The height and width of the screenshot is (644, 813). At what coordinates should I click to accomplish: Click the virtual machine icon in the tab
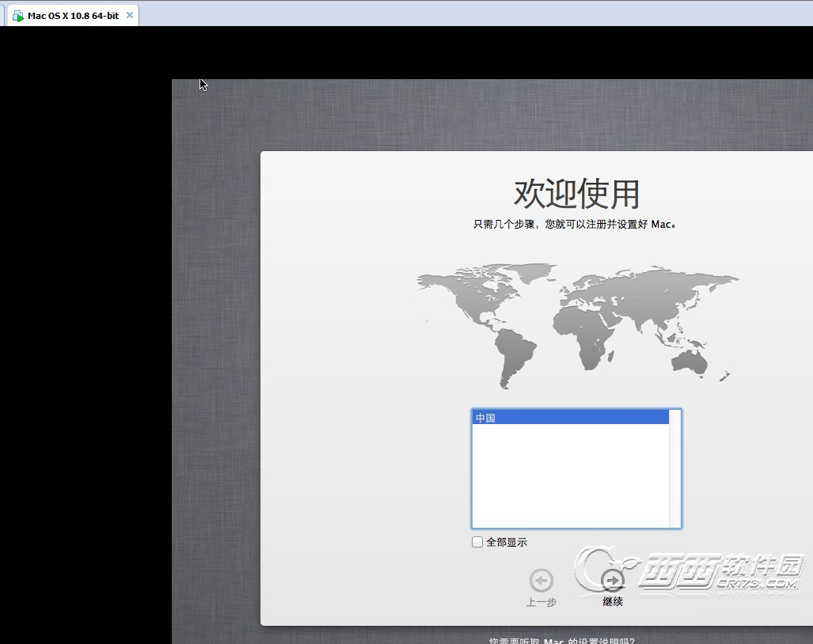click(17, 16)
